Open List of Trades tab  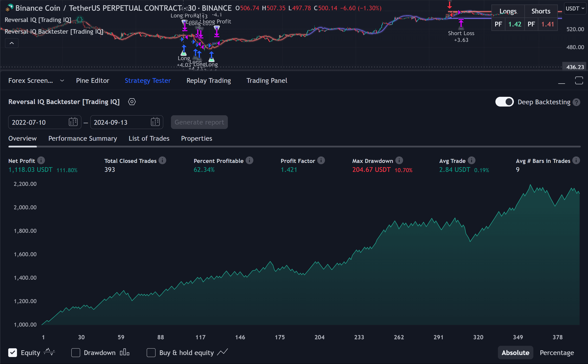(x=149, y=138)
